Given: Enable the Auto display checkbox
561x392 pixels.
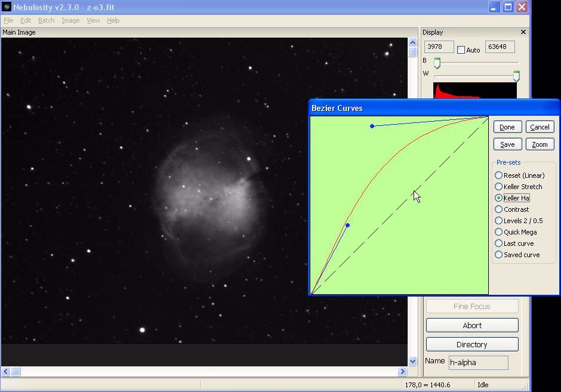Looking at the screenshot, I should tap(461, 50).
